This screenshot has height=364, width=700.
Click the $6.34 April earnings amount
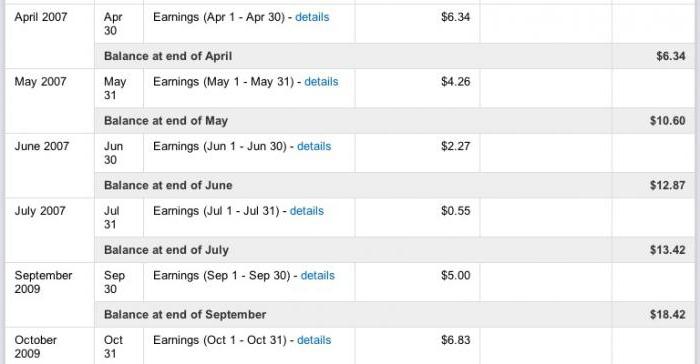pyautogui.click(x=455, y=17)
